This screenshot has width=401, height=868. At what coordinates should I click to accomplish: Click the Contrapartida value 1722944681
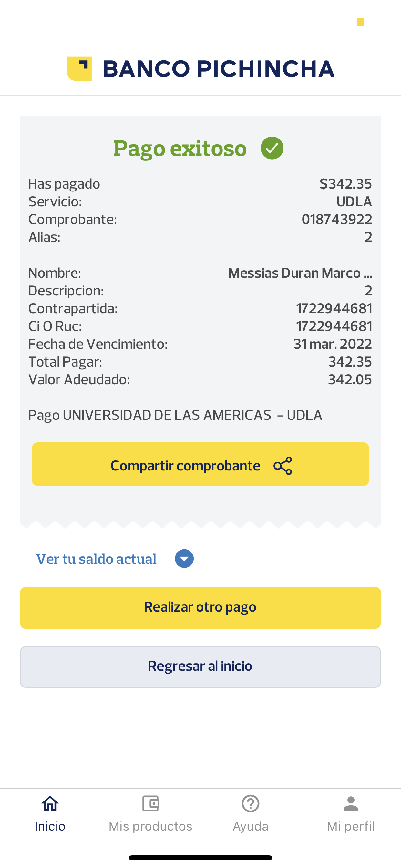click(x=334, y=308)
